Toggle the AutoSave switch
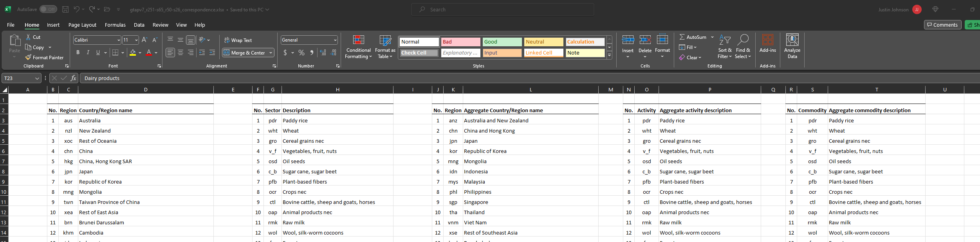 [x=48, y=9]
